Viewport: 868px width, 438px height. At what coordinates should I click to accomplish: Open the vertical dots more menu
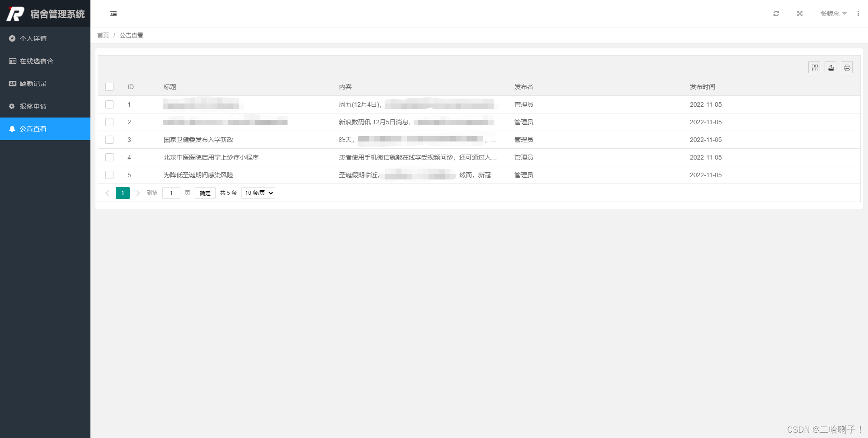[x=858, y=14]
